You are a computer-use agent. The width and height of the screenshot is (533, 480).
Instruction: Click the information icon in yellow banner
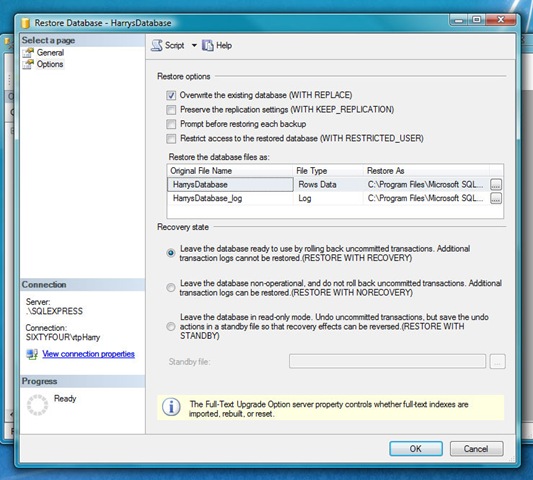point(171,407)
